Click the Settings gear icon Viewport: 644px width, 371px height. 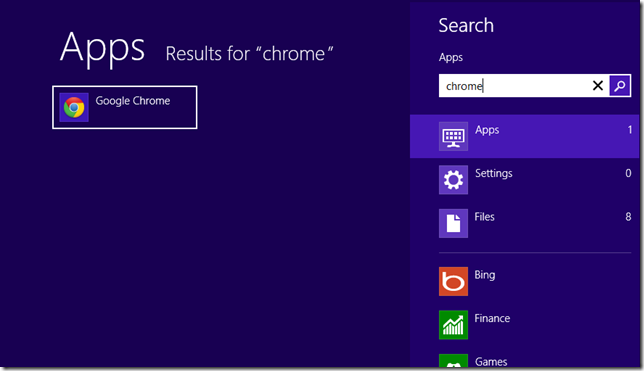click(x=453, y=180)
